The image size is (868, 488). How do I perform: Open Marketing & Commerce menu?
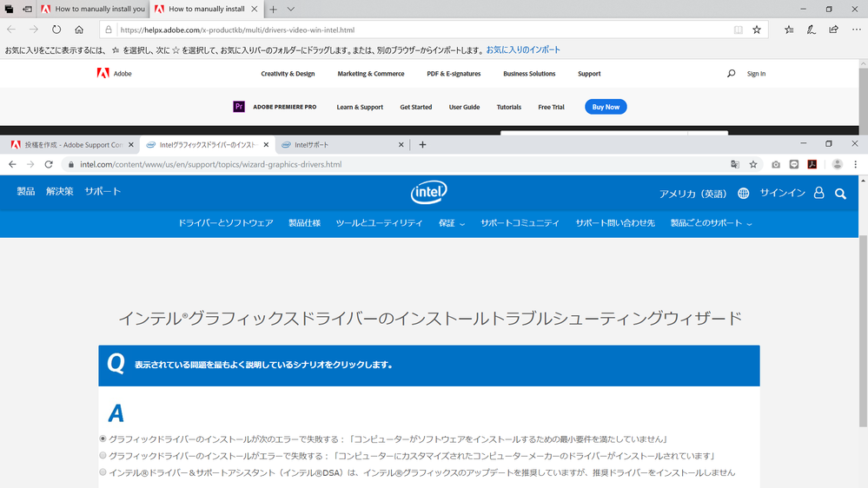coord(371,74)
